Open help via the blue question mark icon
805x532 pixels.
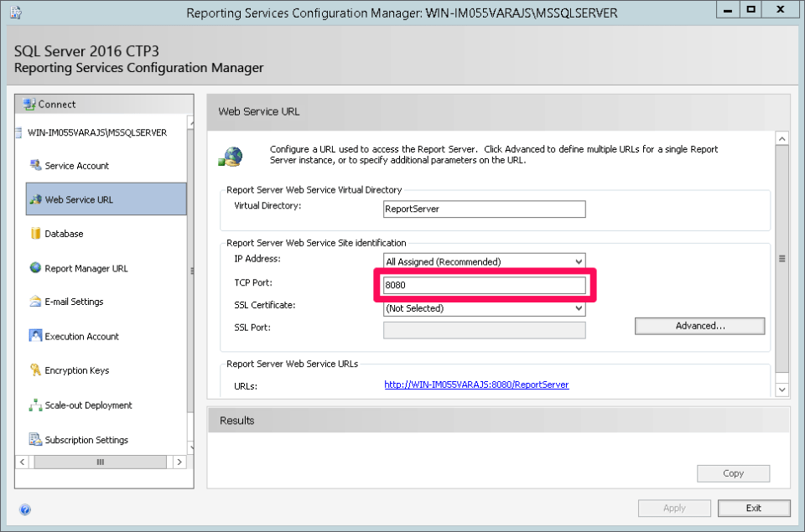click(x=24, y=509)
